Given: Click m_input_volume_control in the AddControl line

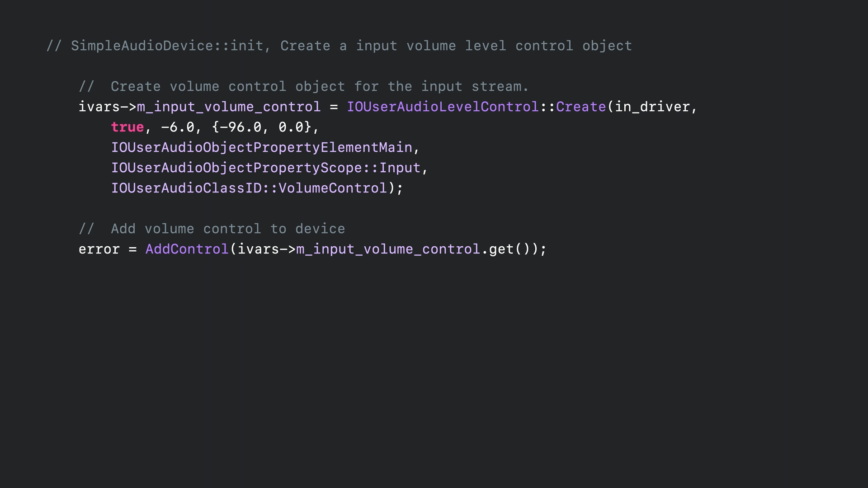Looking at the screenshot, I should [x=388, y=249].
